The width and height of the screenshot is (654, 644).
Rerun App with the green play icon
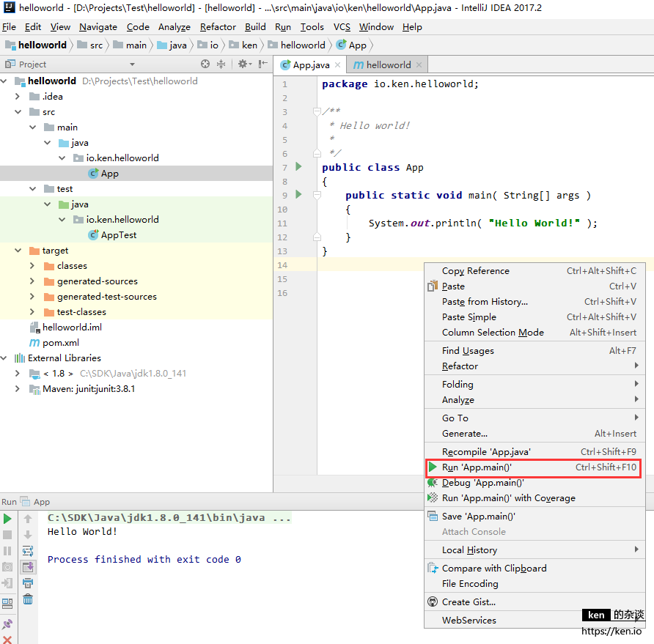tap(7, 519)
